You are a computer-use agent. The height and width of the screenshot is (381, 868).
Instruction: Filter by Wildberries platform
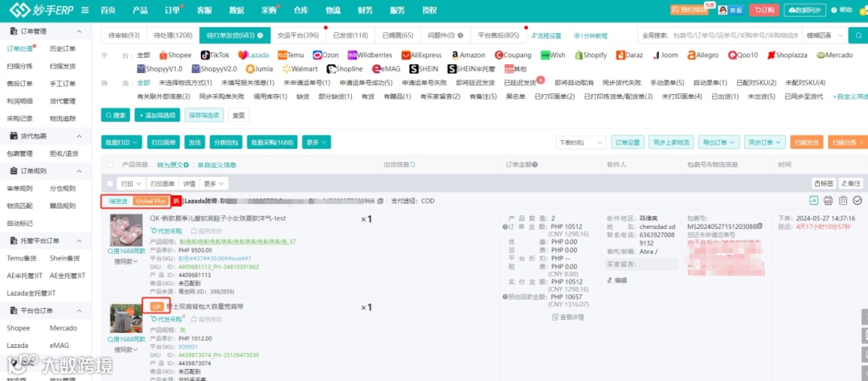click(x=370, y=55)
